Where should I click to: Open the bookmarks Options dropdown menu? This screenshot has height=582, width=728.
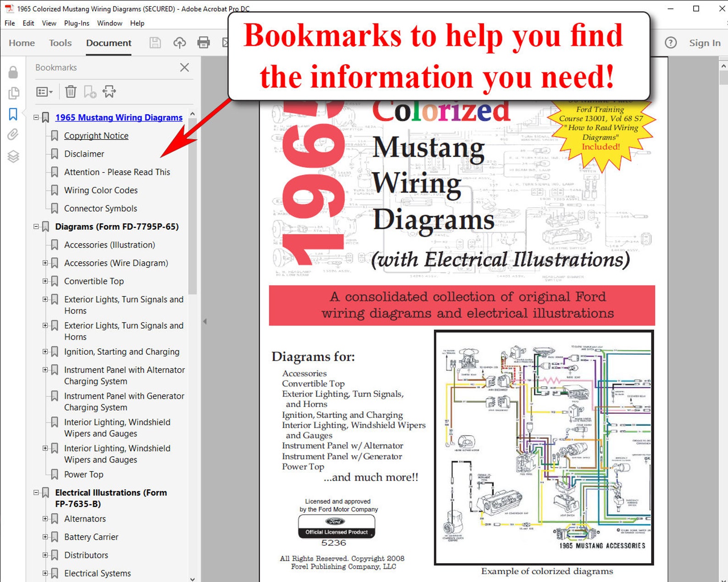pos(44,92)
